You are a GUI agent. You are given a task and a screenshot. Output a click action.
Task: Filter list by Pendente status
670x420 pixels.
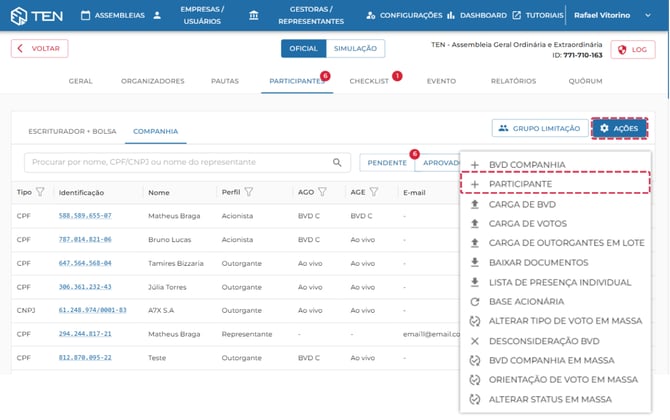point(386,162)
